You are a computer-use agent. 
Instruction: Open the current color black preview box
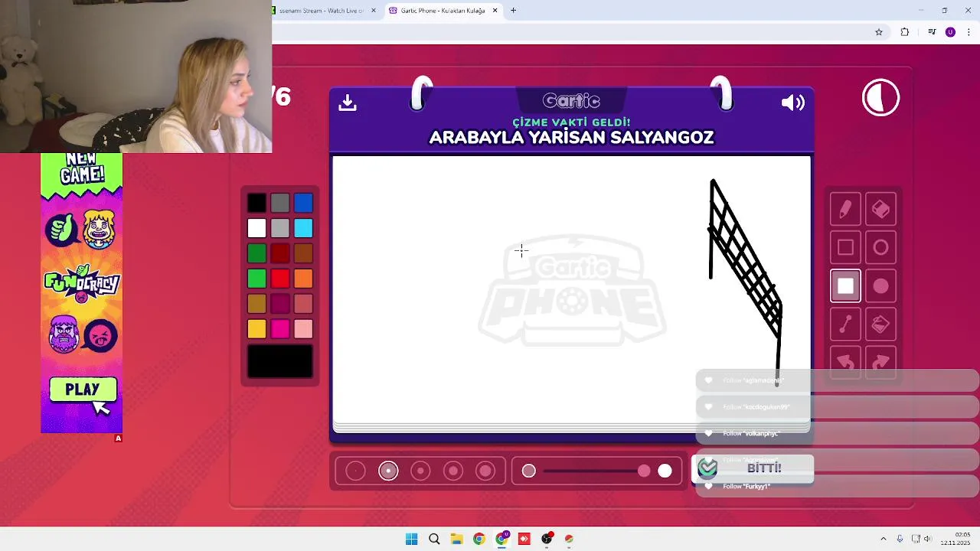pyautogui.click(x=280, y=361)
